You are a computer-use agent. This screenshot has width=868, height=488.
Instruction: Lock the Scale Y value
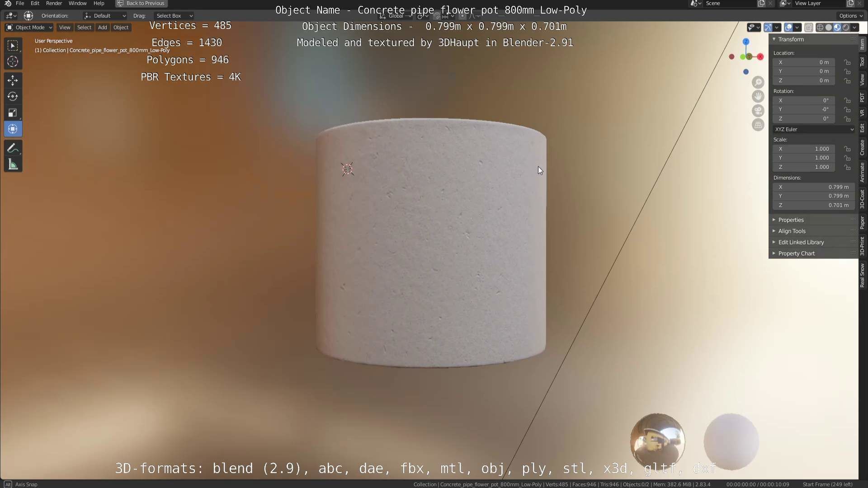pyautogui.click(x=848, y=158)
